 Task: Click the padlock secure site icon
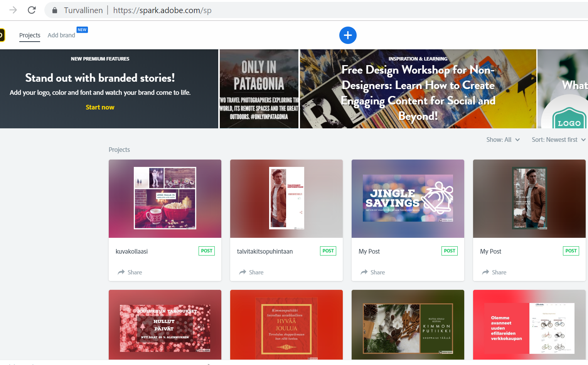coord(55,10)
